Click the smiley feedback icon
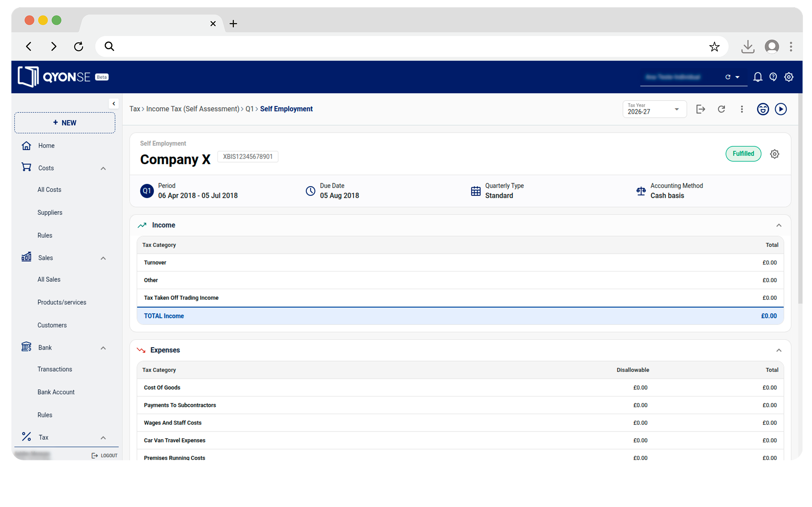 coord(763,109)
